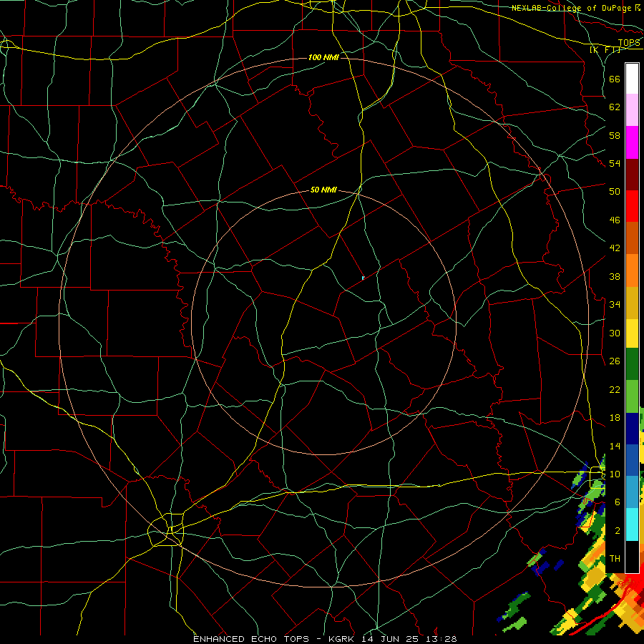Click the "ENHANCED ECHO TOPS" product title
Screen dimensions: 644x644
click(x=251, y=639)
